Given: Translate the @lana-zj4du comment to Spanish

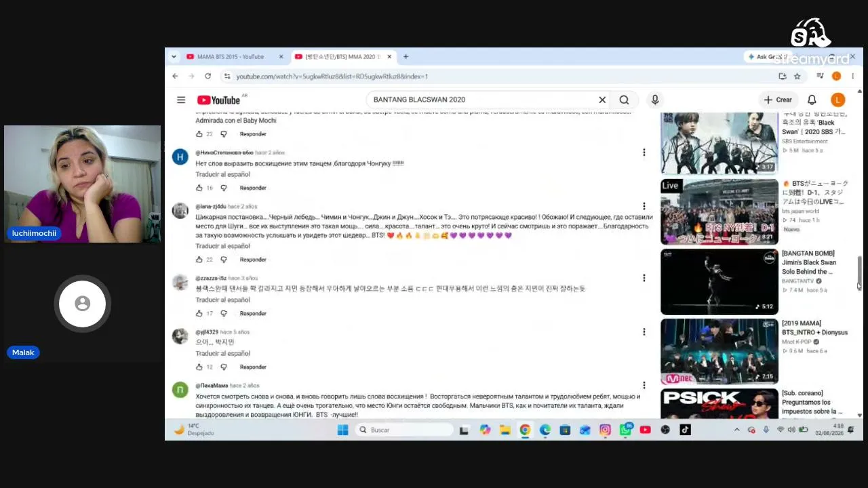Looking at the screenshot, I should click(222, 246).
